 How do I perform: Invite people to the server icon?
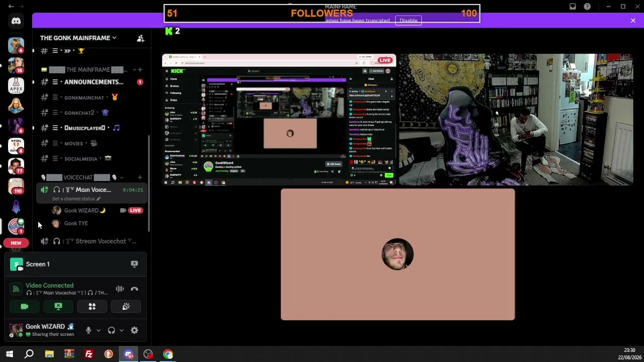pos(140,38)
